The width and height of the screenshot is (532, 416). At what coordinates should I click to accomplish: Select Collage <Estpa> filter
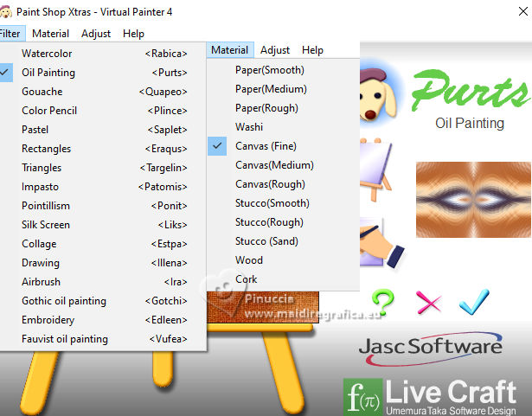point(103,244)
